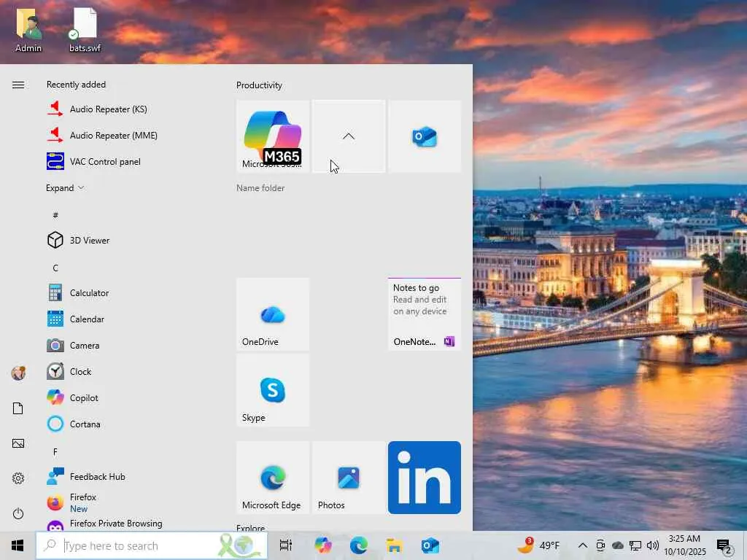Jump to the # letter group header
This screenshot has width=747, height=560.
click(x=55, y=215)
